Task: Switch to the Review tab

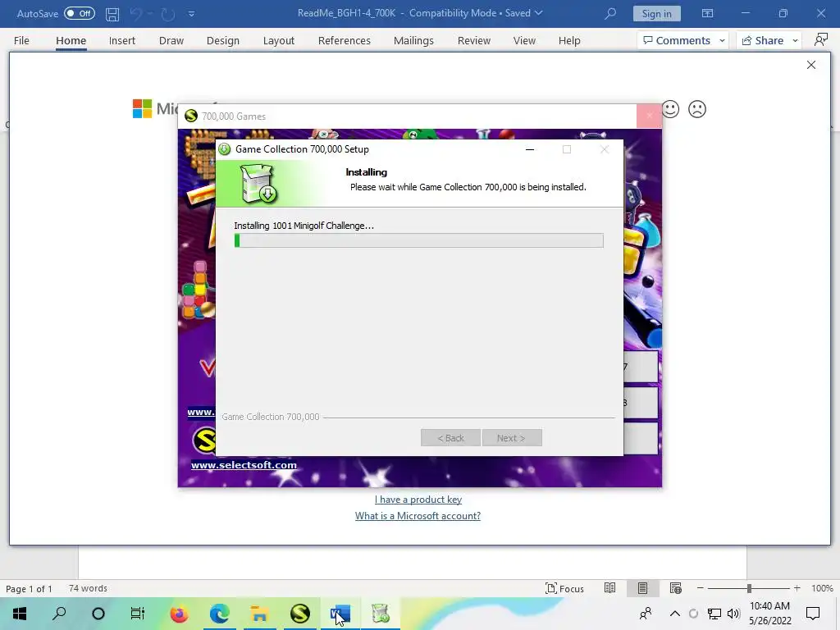Action: point(473,41)
